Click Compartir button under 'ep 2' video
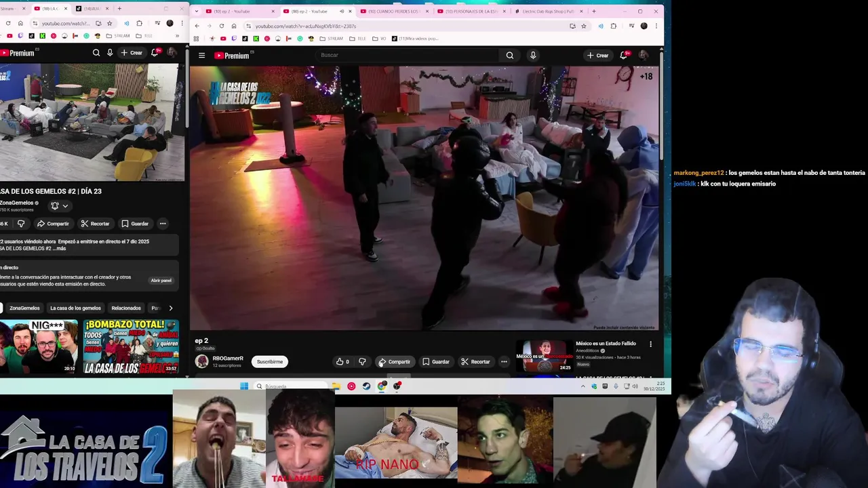This screenshot has width=868, height=488. [x=394, y=362]
